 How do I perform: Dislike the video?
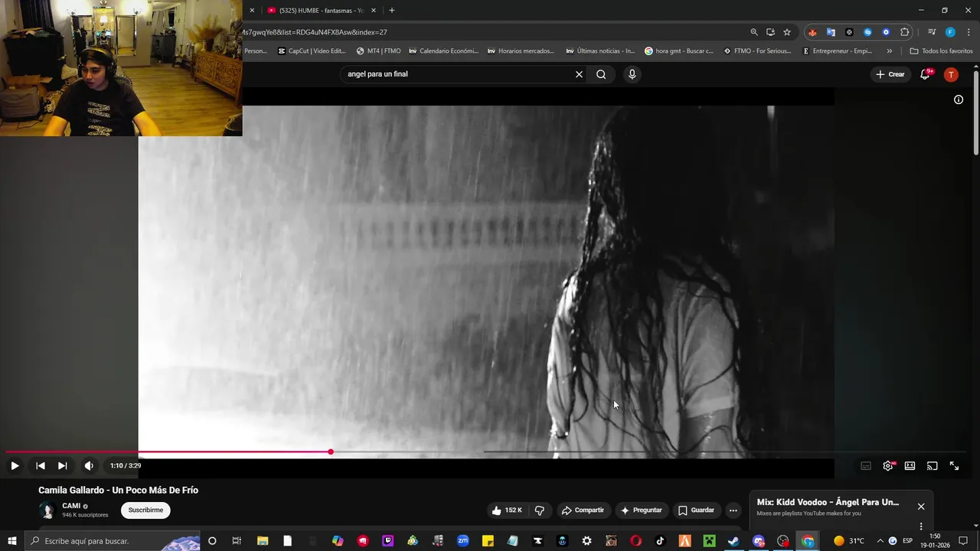[540, 510]
